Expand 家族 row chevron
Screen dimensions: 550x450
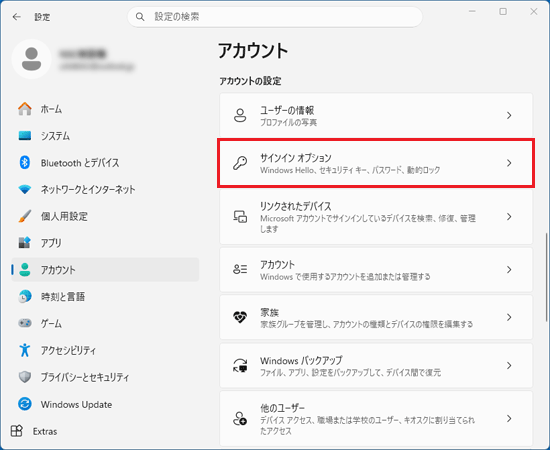tap(509, 317)
